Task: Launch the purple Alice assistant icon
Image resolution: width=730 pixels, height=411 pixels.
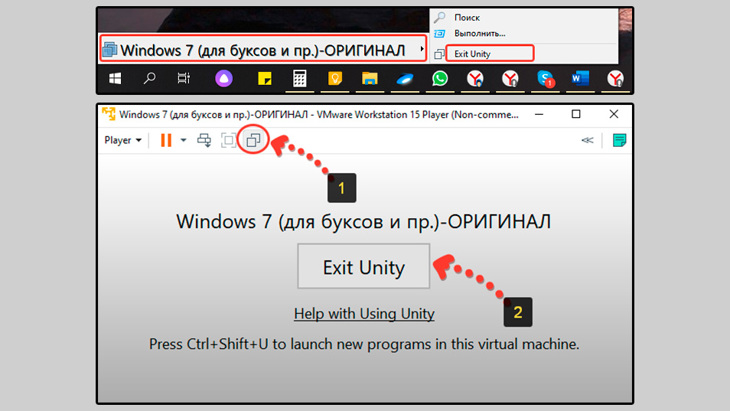Action: 224,79
